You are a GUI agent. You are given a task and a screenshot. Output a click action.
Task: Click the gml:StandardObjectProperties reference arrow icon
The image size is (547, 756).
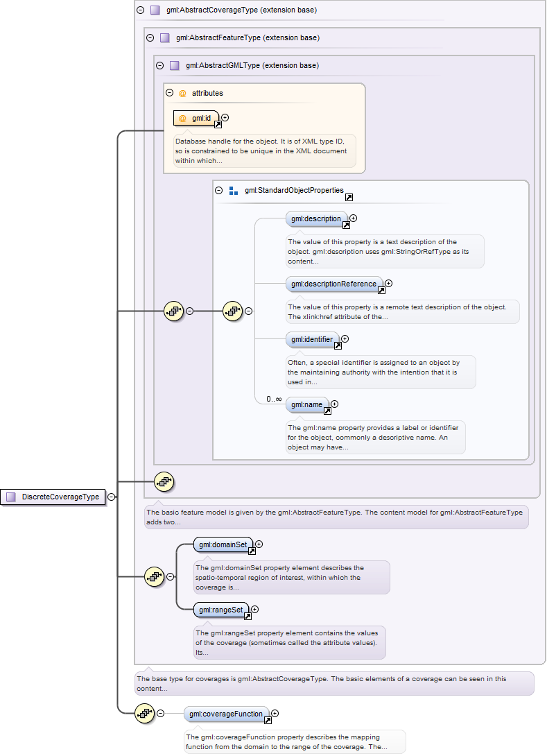point(349,197)
